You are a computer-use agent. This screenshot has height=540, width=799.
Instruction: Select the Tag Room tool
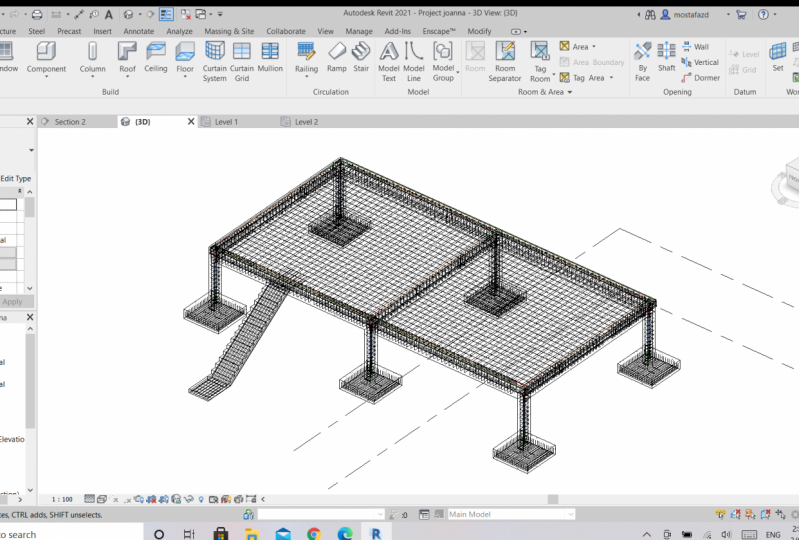pos(540,62)
